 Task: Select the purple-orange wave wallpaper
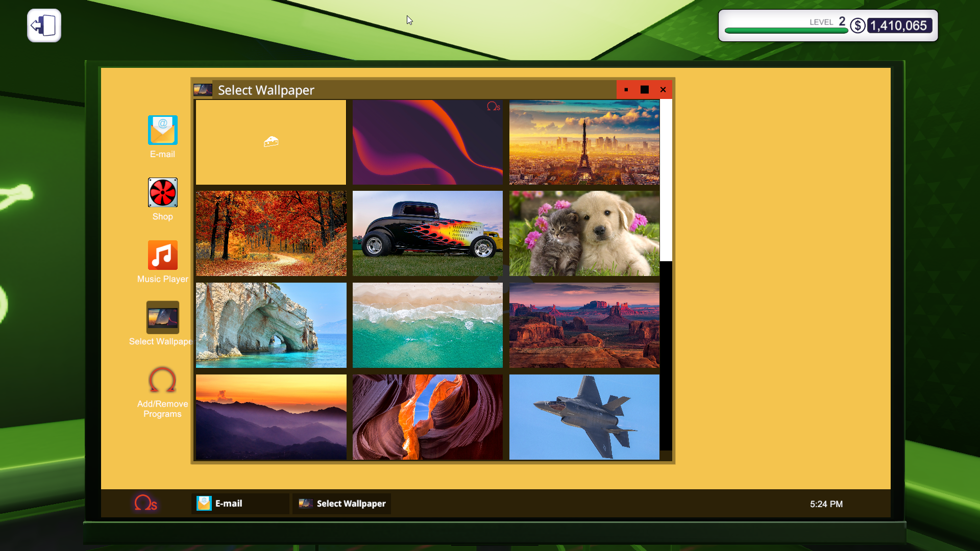click(427, 142)
